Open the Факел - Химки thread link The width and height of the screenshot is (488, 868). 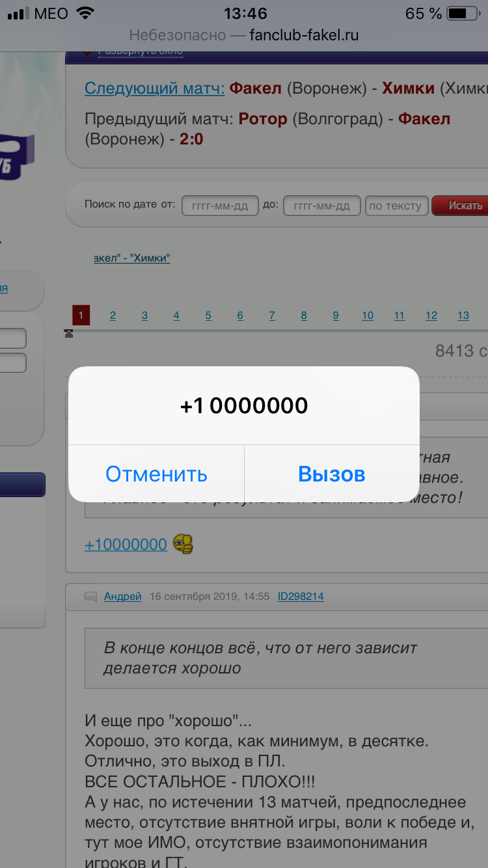[132, 258]
